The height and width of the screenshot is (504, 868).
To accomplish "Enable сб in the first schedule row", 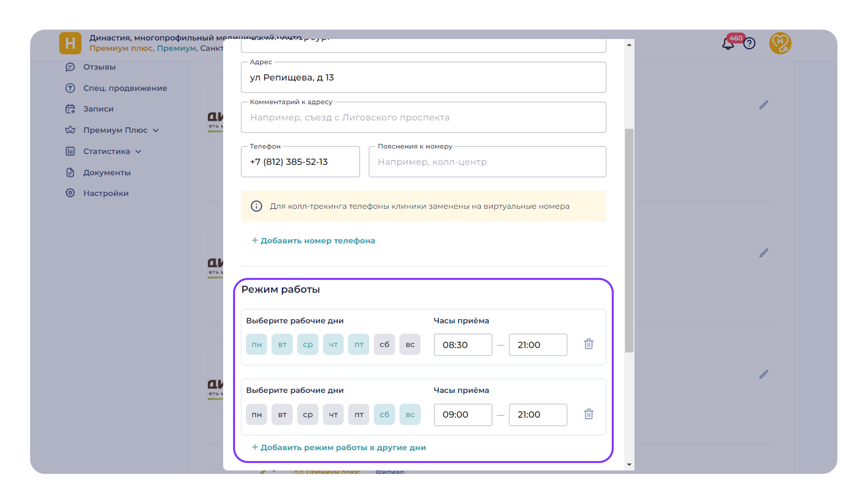I will (384, 344).
